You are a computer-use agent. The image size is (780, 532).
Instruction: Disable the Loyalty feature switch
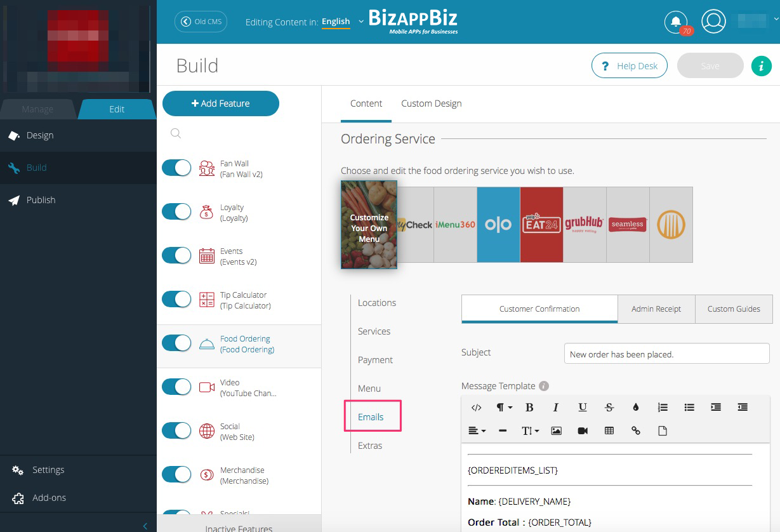point(176,211)
